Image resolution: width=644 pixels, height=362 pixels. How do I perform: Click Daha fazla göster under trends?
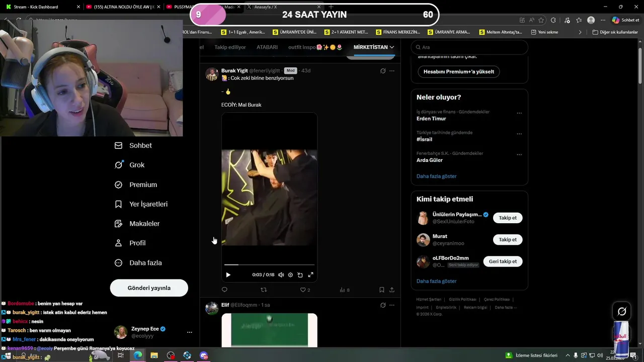(x=437, y=176)
